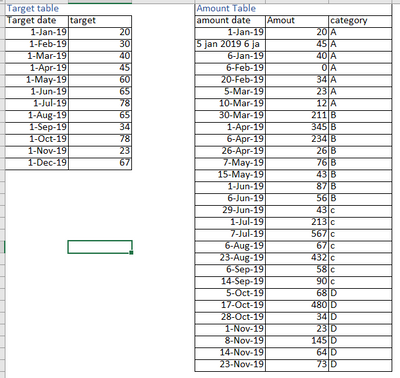Select the empty green-outlined active cell

(x=100, y=247)
